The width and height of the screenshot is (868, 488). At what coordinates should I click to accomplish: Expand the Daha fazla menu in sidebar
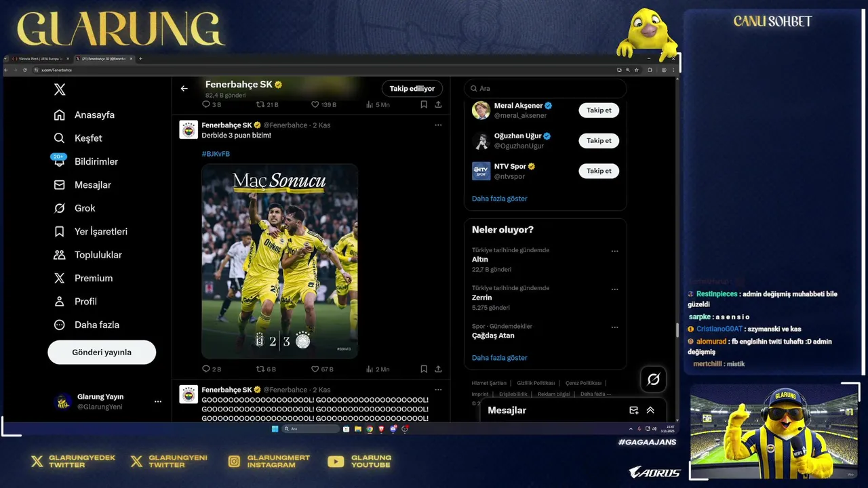[x=87, y=325]
